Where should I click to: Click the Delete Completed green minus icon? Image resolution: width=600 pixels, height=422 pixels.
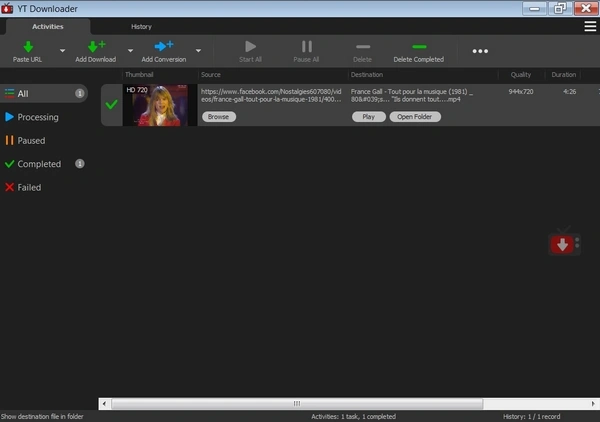point(418,46)
